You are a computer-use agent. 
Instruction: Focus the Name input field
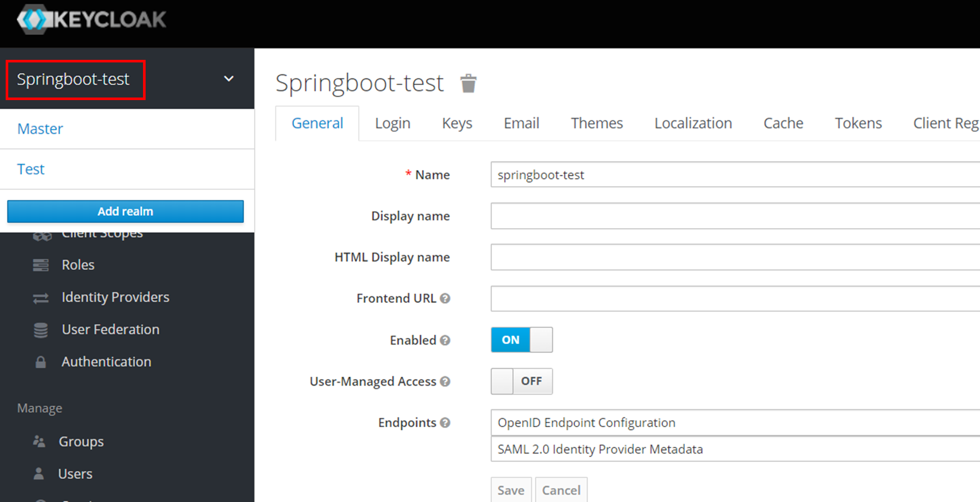(735, 174)
